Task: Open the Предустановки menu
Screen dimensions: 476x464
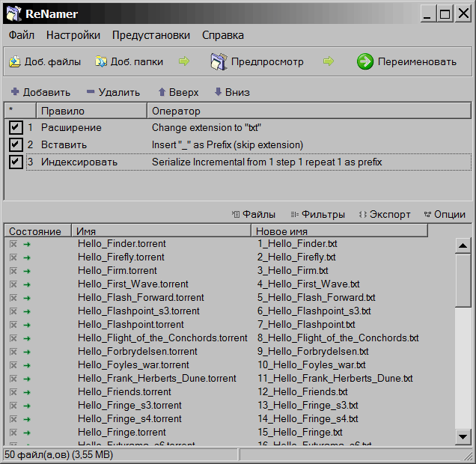Action: [150, 35]
